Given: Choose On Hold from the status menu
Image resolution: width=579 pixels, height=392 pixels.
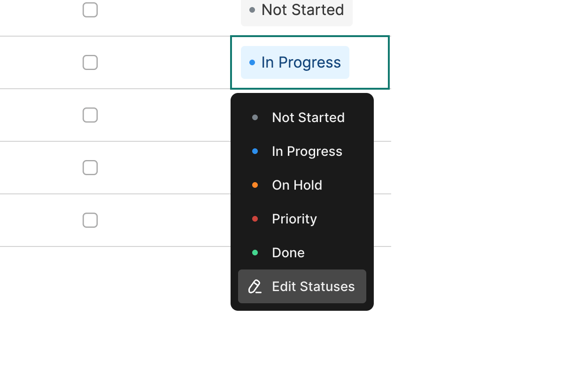Looking at the screenshot, I should tap(297, 185).
